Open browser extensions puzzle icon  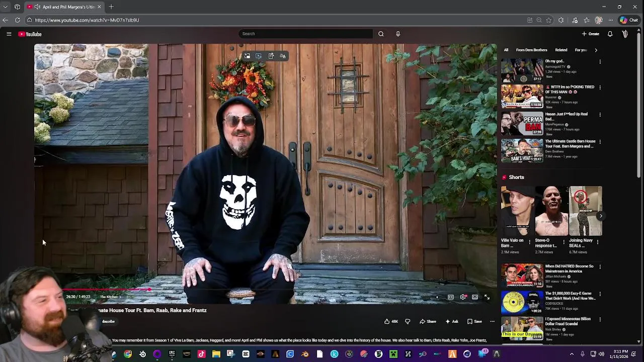point(561,20)
